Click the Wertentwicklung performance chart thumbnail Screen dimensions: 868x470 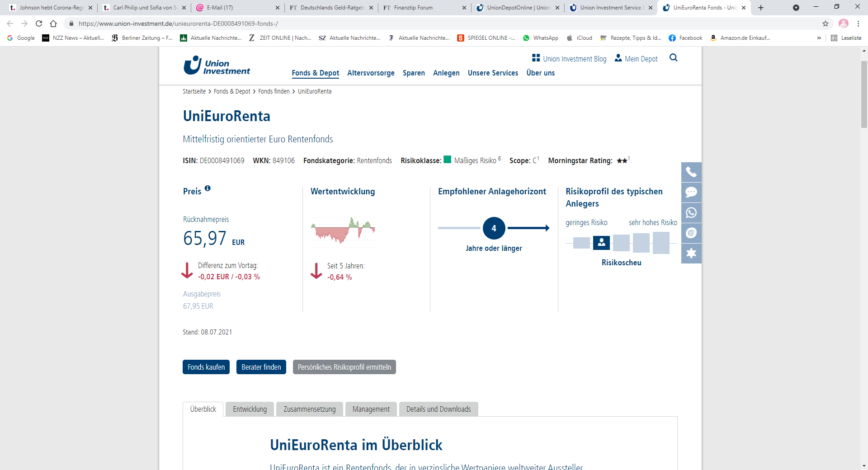point(343,230)
